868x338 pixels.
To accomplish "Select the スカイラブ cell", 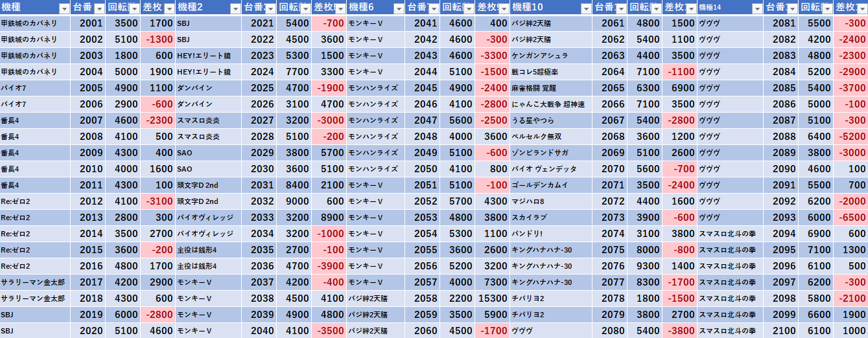I will pyautogui.click(x=552, y=218).
